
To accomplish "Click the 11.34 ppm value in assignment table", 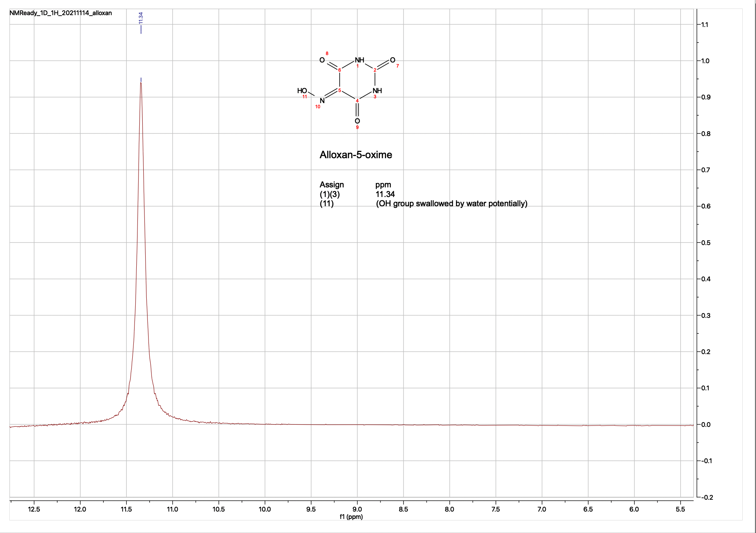I will (385, 194).
